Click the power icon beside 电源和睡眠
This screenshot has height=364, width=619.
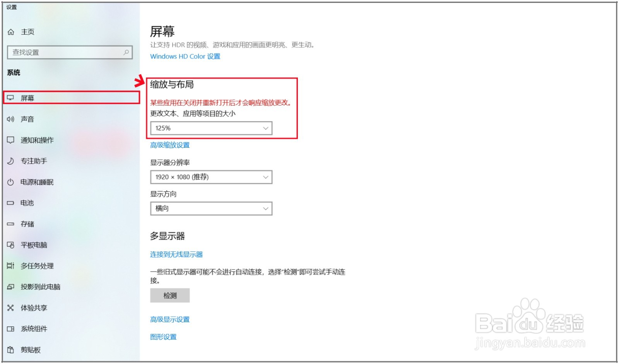[11, 182]
